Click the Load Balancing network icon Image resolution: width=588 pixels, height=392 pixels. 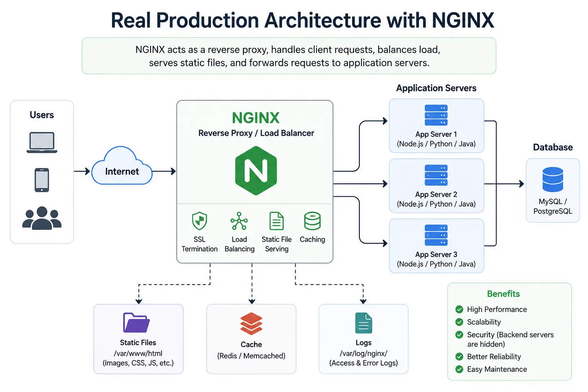pyautogui.click(x=239, y=221)
